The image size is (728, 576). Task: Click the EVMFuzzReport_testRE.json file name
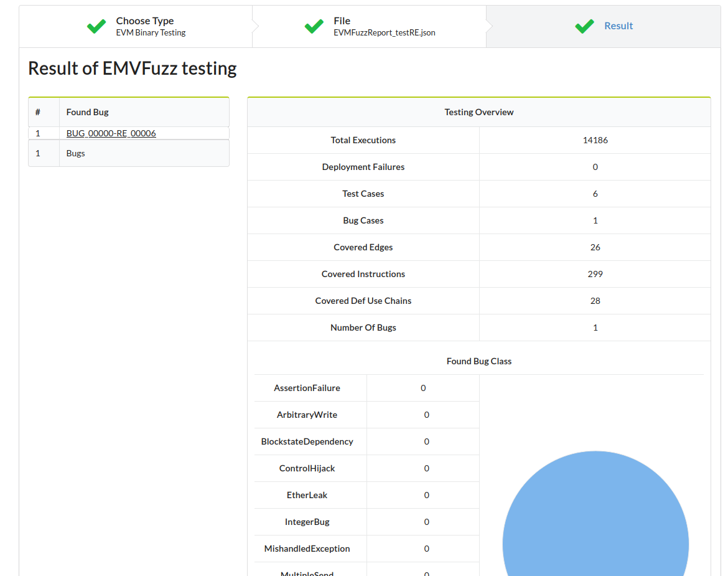384,33
